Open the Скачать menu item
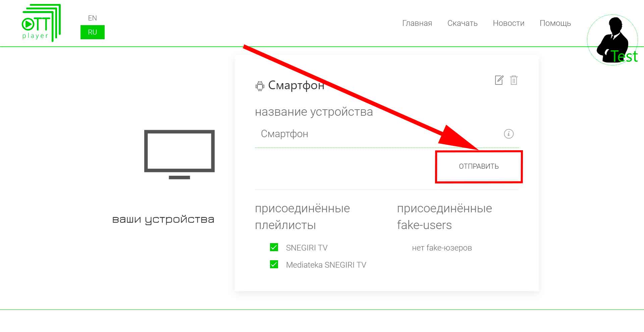This screenshot has height=332, width=644. click(x=462, y=23)
